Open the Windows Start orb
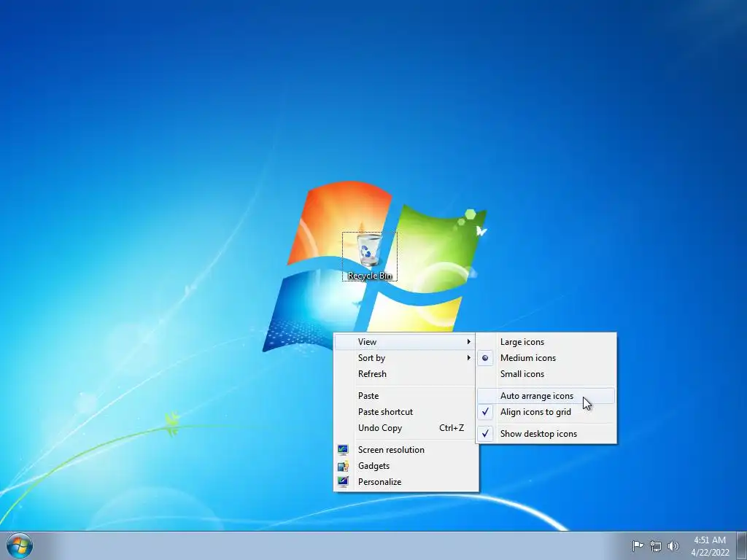This screenshot has height=560, width=747. [20, 545]
